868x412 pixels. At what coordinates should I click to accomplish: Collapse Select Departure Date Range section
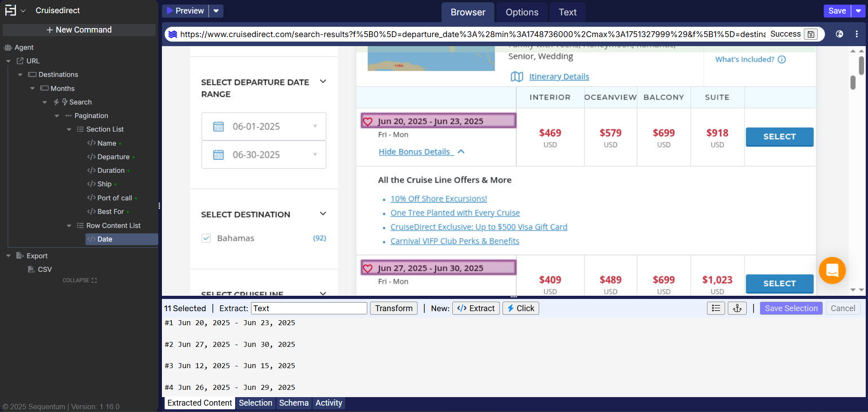click(x=323, y=82)
